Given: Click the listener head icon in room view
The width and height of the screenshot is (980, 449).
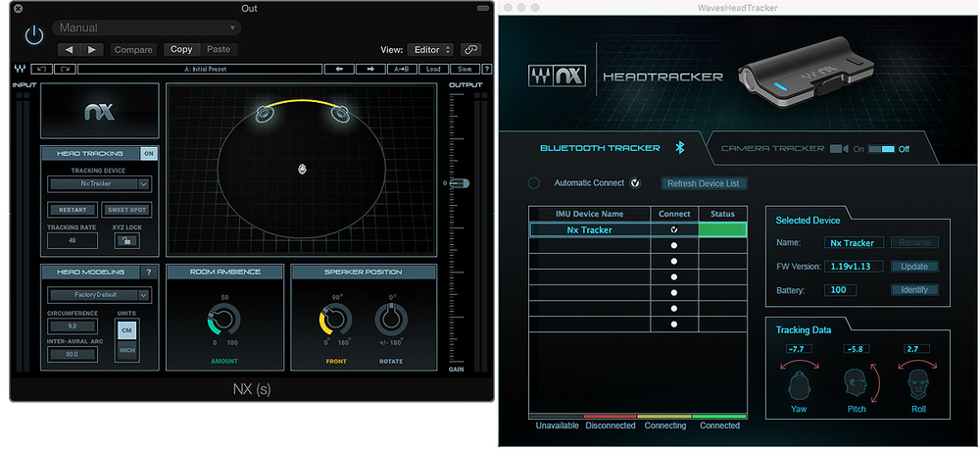Looking at the screenshot, I should (303, 169).
